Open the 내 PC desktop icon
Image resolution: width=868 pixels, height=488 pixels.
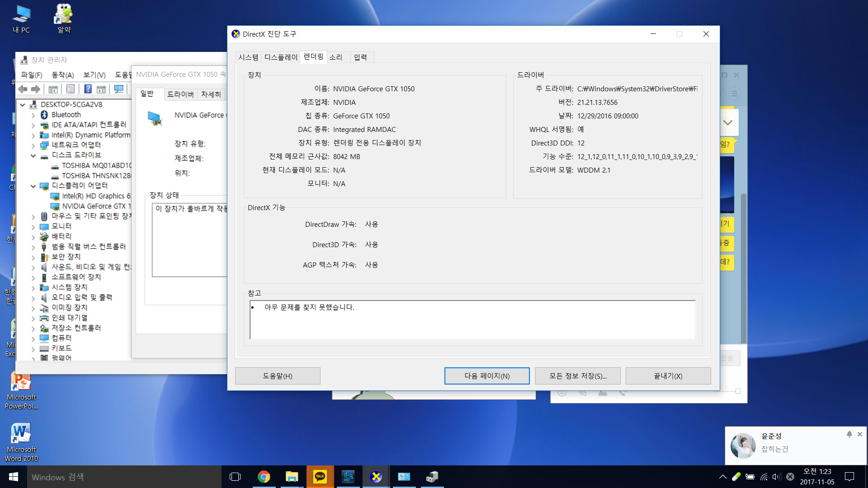pyautogui.click(x=21, y=19)
